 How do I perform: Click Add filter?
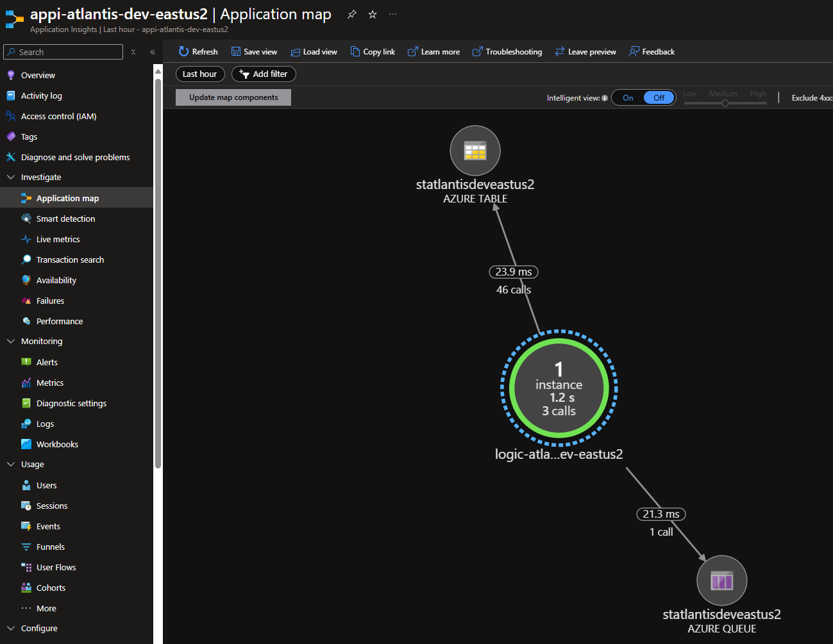click(x=264, y=74)
